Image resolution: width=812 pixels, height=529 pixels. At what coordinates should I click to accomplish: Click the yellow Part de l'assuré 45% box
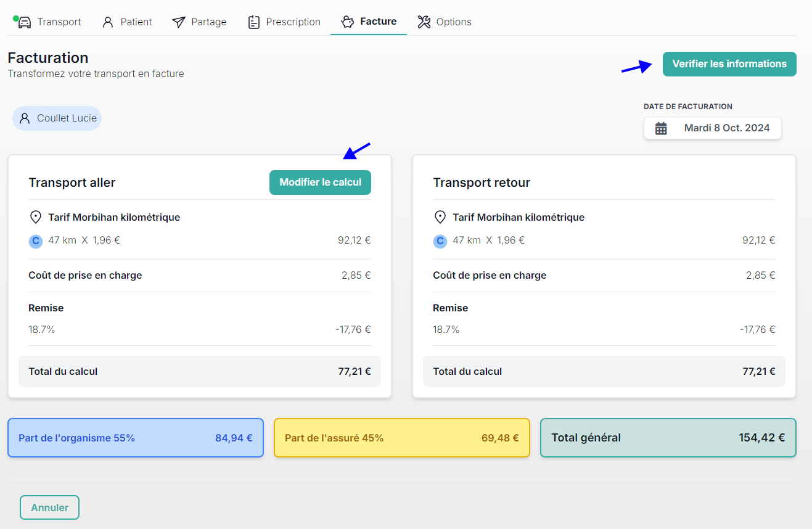(402, 438)
